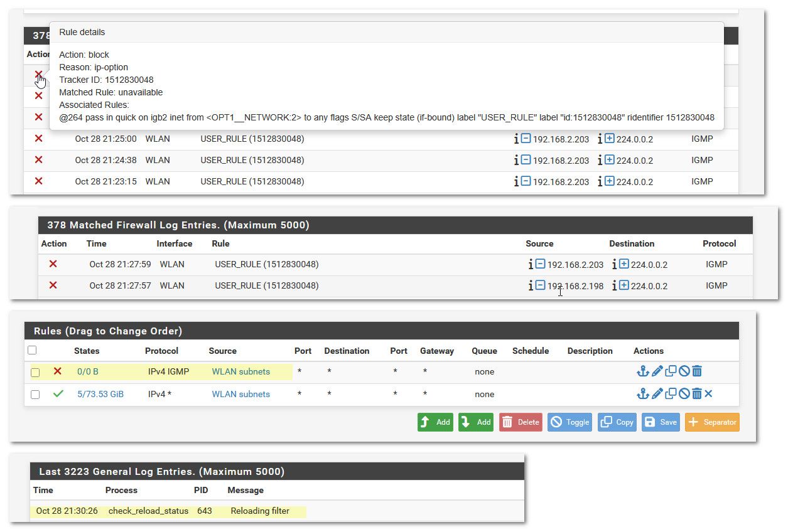
Task: Click the anchor icon on the IPv4 IGMP rule
Action: [x=642, y=371]
